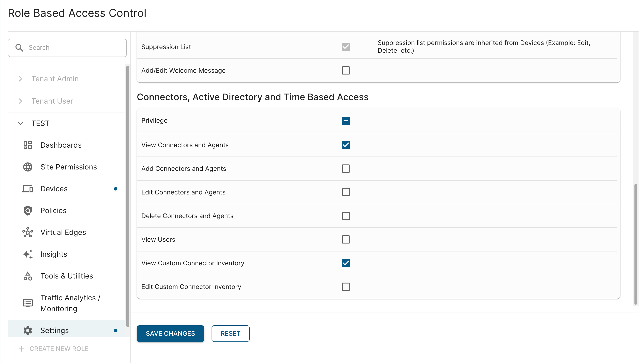Click the Insights sparkle icon
Viewport: 644px width, 363px height.
click(27, 254)
